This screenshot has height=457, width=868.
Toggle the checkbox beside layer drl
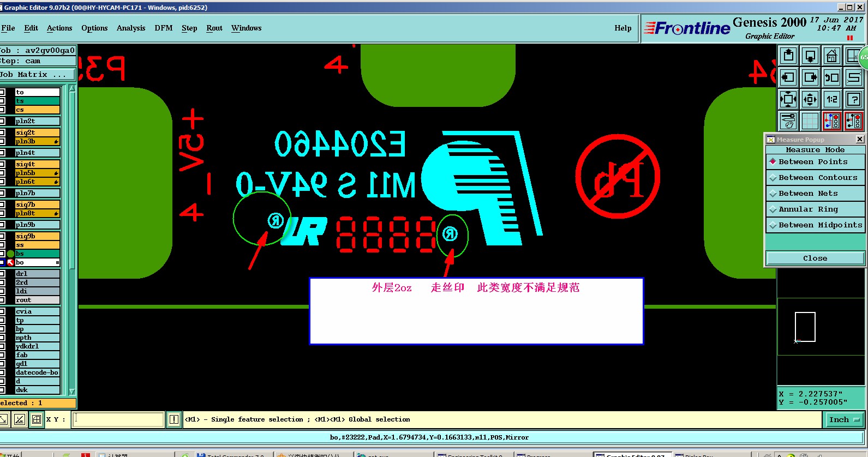(x=2, y=274)
